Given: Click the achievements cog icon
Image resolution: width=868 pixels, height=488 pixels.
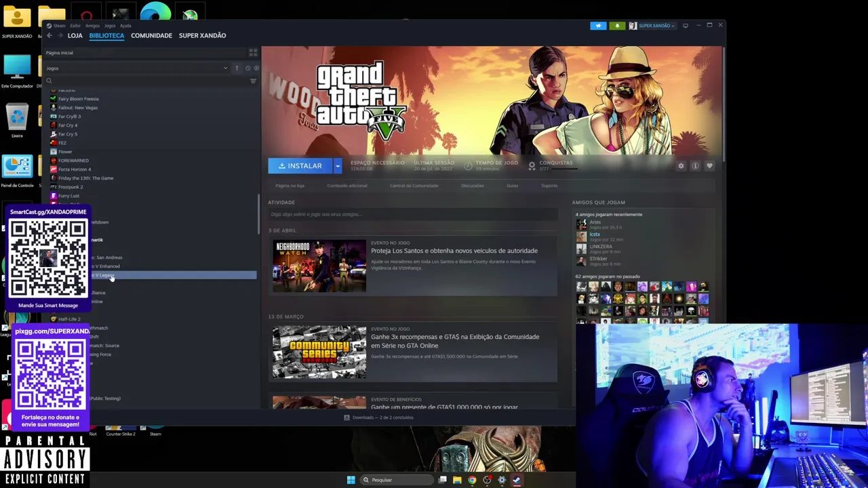Looking at the screenshot, I should pyautogui.click(x=532, y=165).
